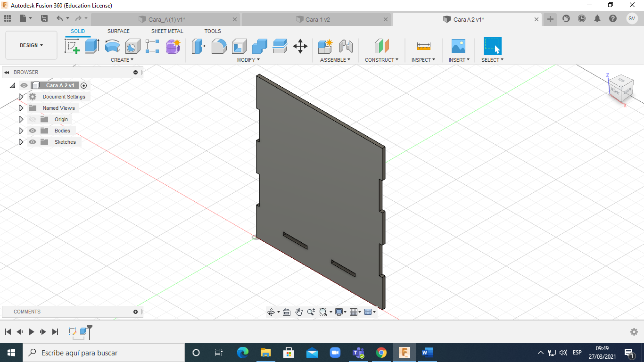The height and width of the screenshot is (362, 644).
Task: Switch to the TOOLS toolbar tab
Action: click(213, 31)
